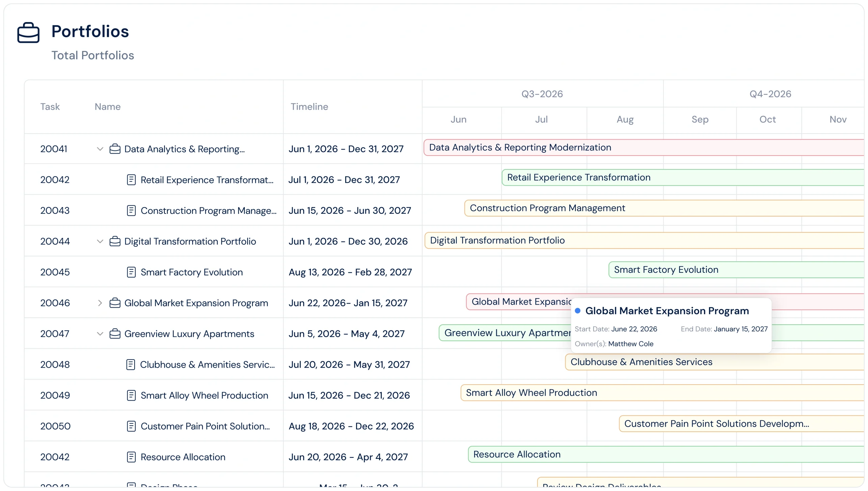The width and height of the screenshot is (868, 491).
Task: Click document icon beside Clubhouse & Amenities Services
Action: (131, 365)
